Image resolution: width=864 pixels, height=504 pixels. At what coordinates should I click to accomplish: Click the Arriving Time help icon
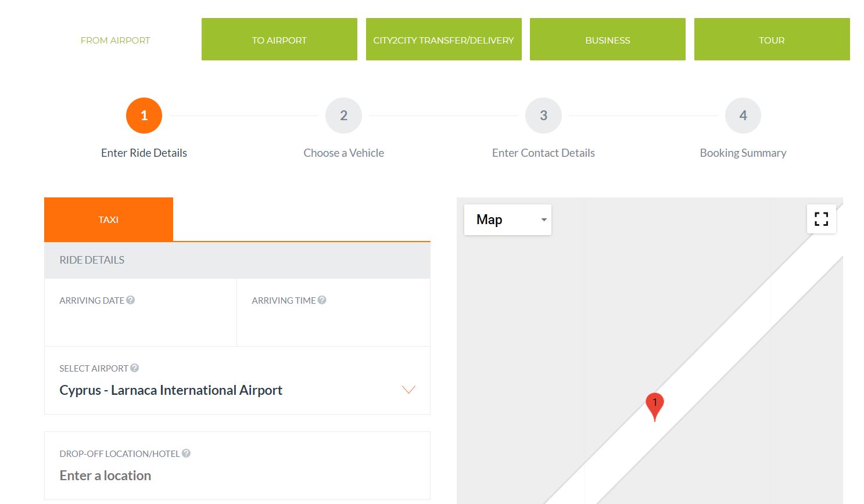click(x=322, y=300)
